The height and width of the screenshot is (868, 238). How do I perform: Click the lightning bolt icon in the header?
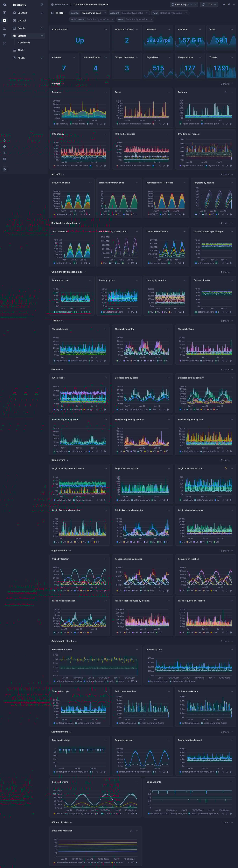(x=229, y=4)
